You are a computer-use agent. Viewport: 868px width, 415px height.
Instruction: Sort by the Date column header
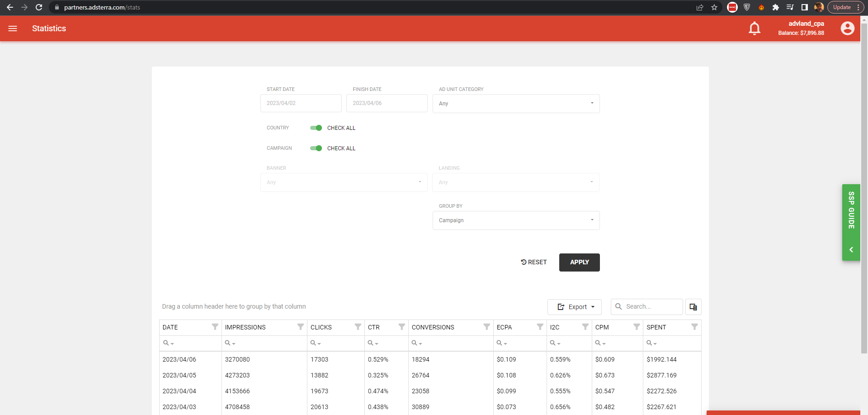tap(170, 327)
